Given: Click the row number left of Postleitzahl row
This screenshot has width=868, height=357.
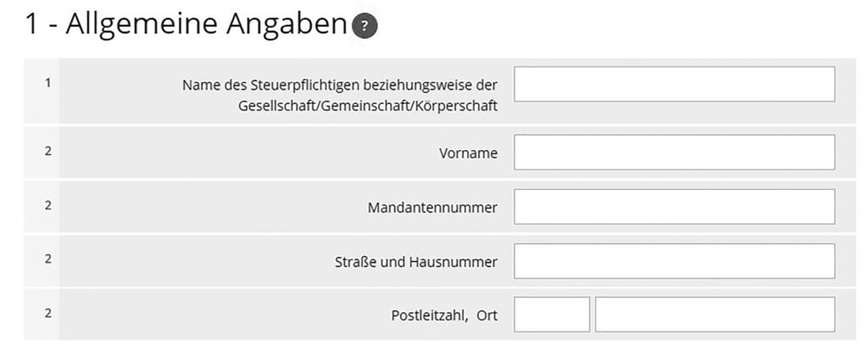Looking at the screenshot, I should pyautogui.click(x=48, y=313).
